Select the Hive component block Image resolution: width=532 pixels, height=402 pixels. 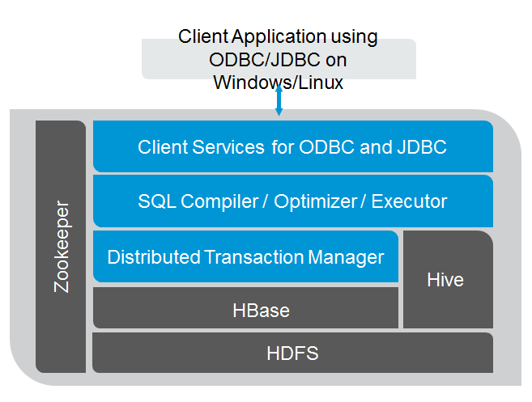(446, 280)
